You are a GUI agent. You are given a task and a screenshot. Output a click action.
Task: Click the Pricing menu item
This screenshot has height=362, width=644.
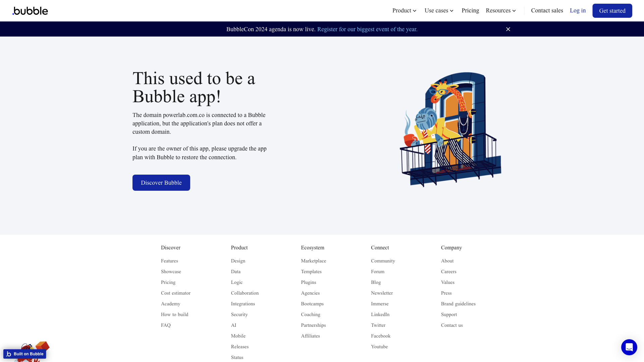[470, 11]
